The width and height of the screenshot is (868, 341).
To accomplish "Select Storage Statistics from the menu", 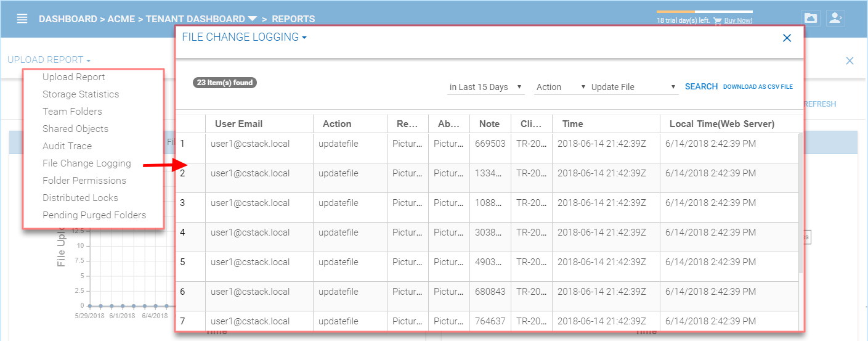I will [x=81, y=94].
